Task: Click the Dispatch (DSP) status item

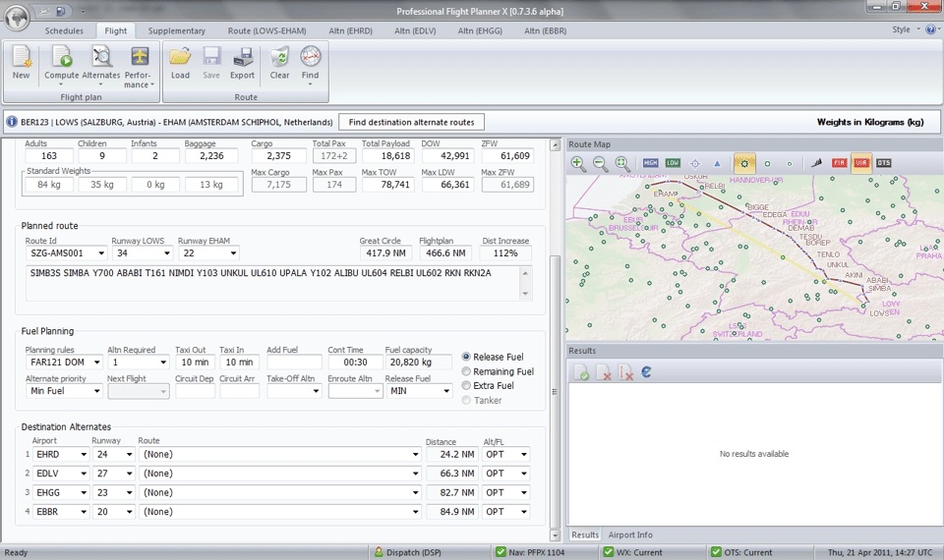Action: 407,552
